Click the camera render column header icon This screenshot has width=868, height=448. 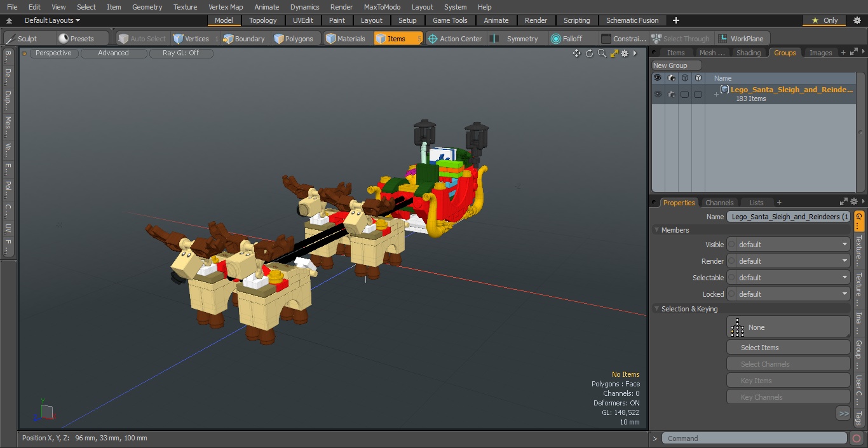(671, 78)
